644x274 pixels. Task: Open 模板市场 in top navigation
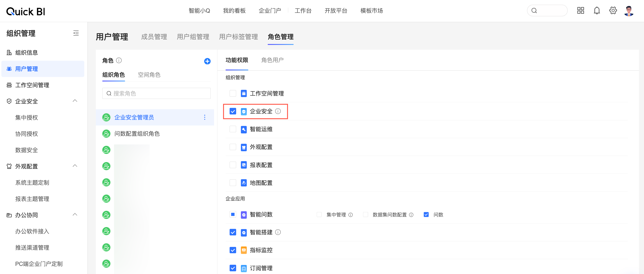tap(372, 11)
